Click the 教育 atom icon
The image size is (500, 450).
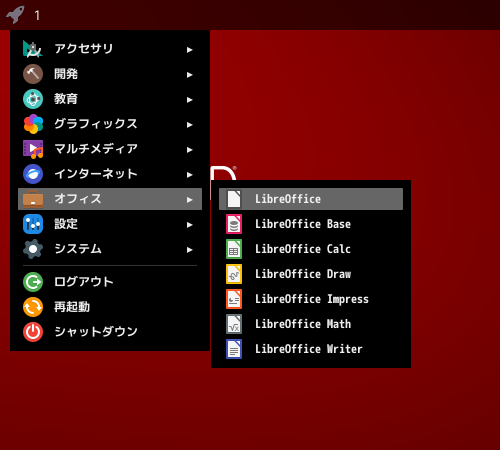pos(33,99)
